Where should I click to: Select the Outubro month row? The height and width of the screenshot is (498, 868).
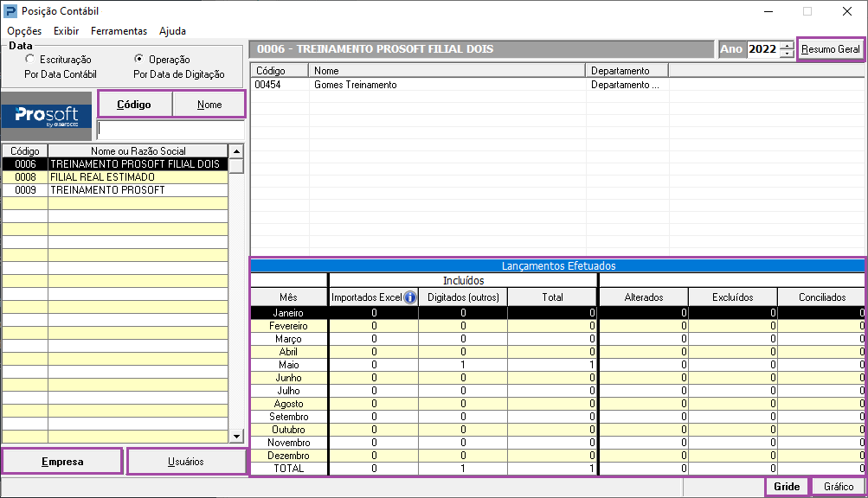click(x=557, y=430)
